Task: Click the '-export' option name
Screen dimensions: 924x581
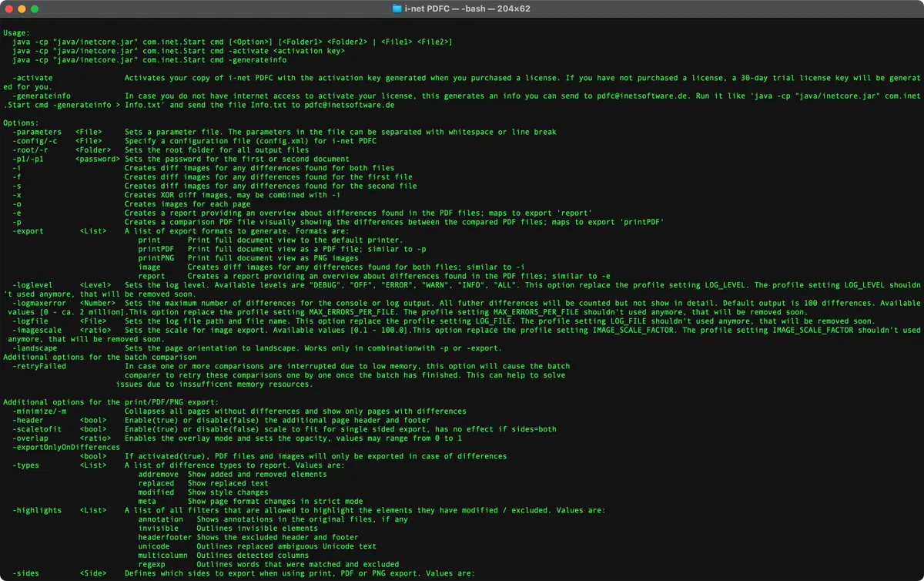Action: 28,230
